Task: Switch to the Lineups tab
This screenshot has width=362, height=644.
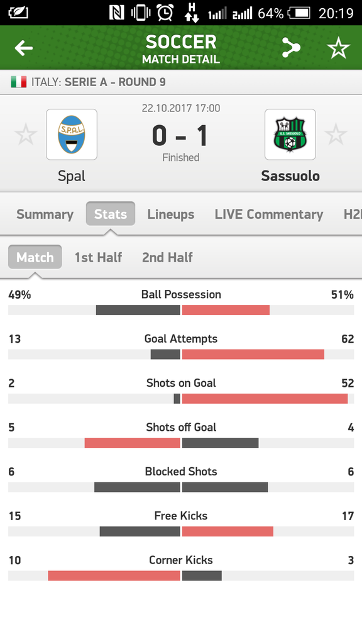Action: pyautogui.click(x=171, y=214)
